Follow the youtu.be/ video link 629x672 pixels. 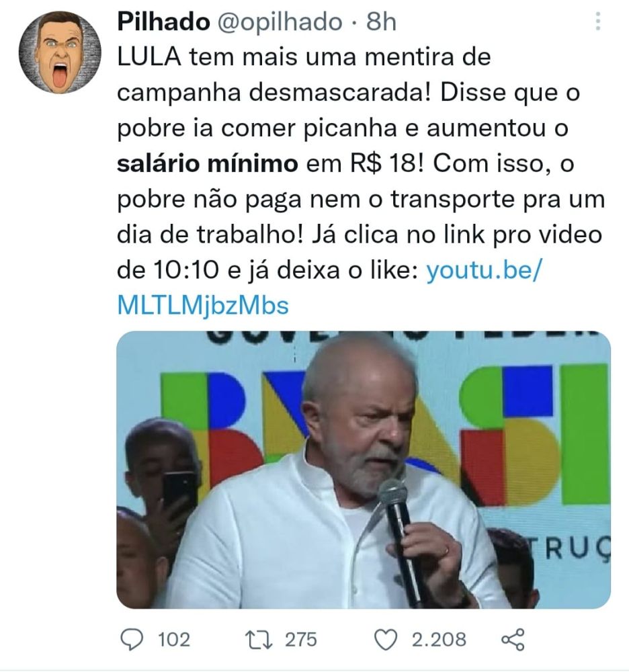tap(484, 270)
